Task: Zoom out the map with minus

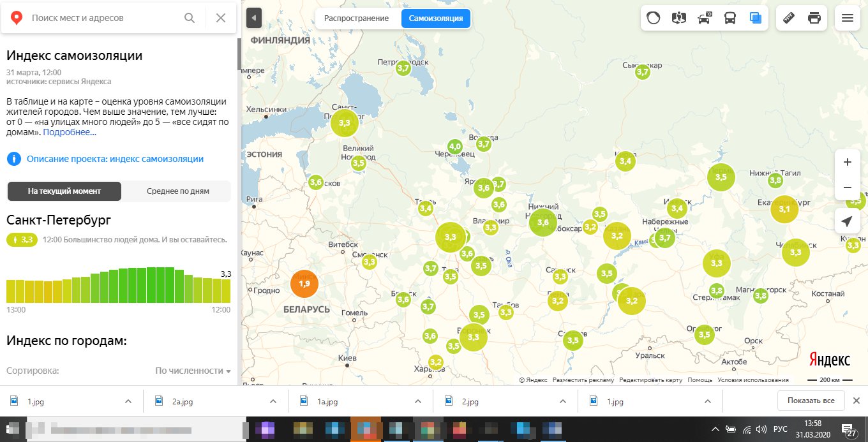Action: click(x=848, y=188)
